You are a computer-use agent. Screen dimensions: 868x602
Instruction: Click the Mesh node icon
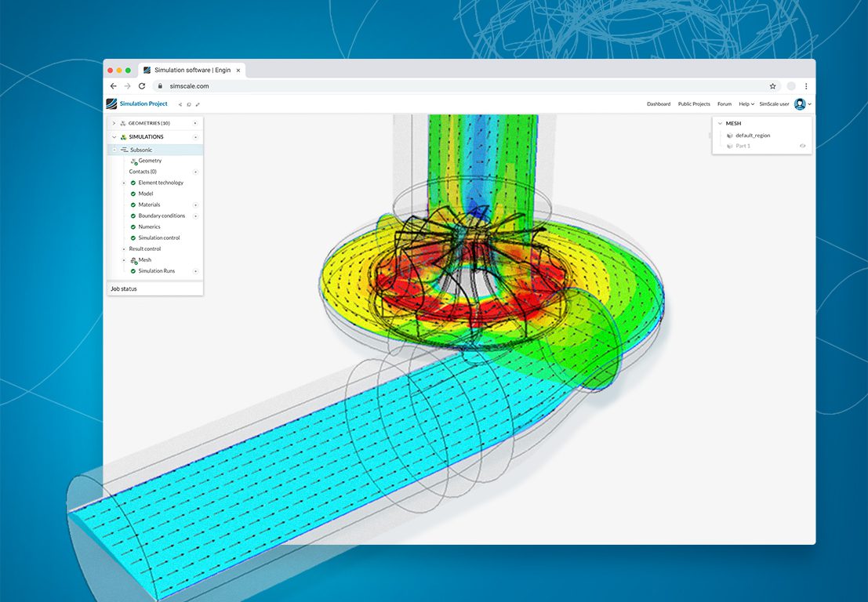[x=133, y=260]
